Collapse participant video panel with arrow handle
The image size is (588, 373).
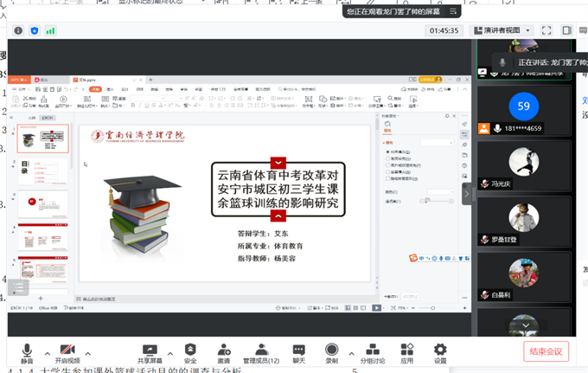click(467, 194)
